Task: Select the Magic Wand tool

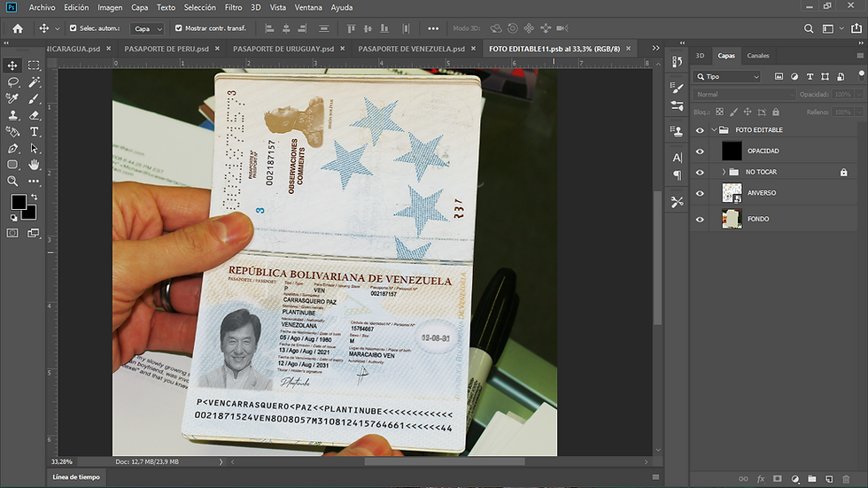Action: click(34, 81)
